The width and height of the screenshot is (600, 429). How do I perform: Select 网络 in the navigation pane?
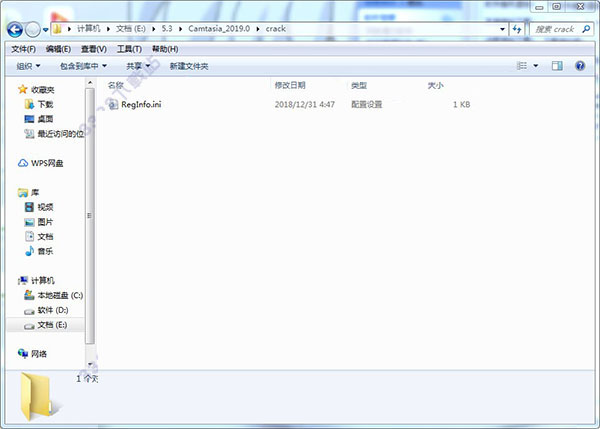(x=39, y=354)
